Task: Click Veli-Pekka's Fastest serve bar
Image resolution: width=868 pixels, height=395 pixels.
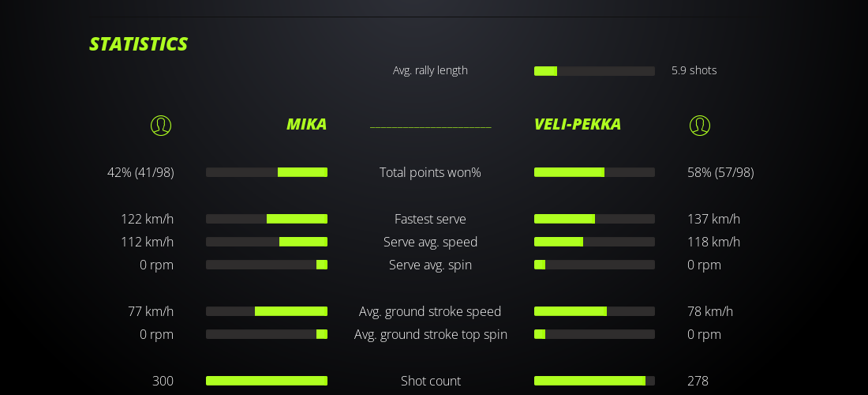Action: point(594,219)
